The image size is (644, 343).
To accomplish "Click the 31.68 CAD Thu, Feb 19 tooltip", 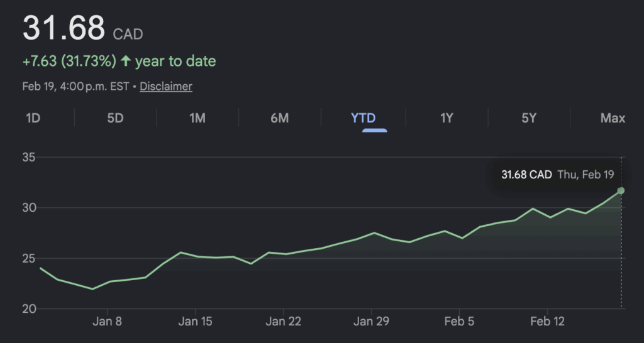I will 557,175.
